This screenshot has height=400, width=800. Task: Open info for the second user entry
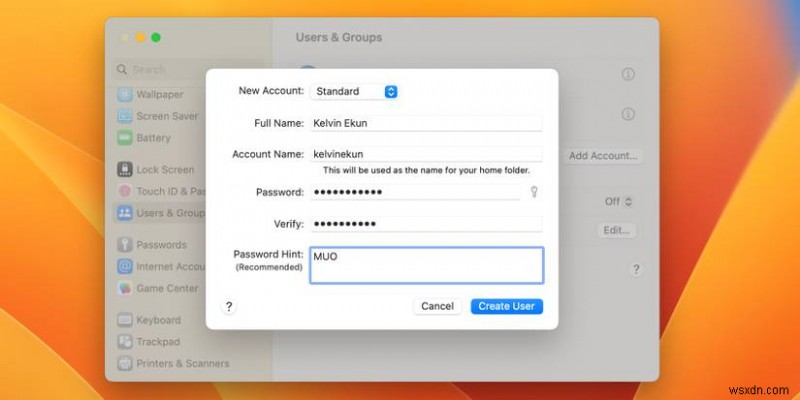(x=628, y=114)
